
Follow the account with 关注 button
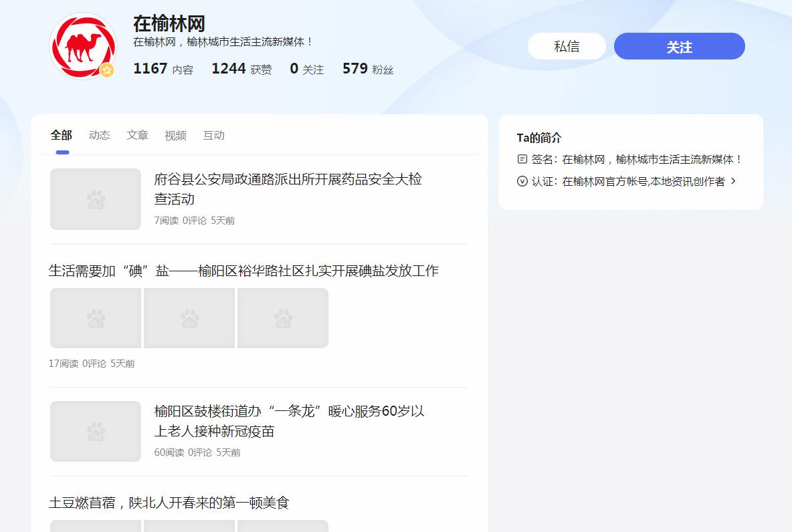click(x=680, y=46)
